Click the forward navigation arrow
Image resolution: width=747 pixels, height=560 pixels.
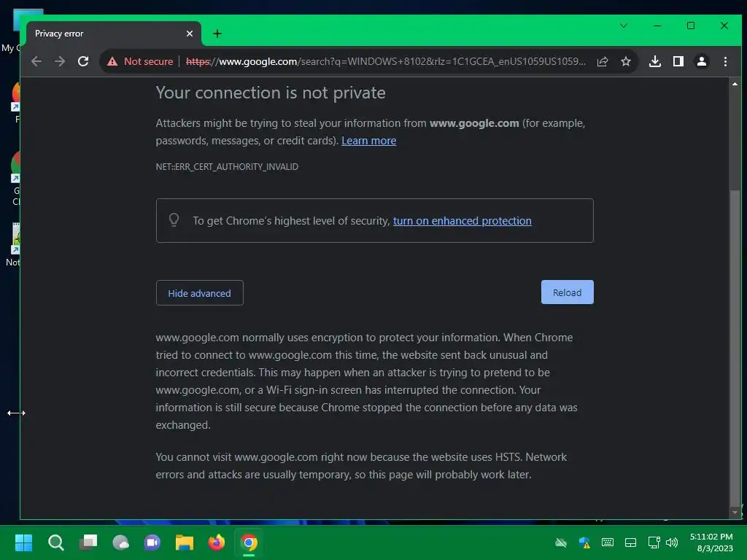pyautogui.click(x=60, y=61)
